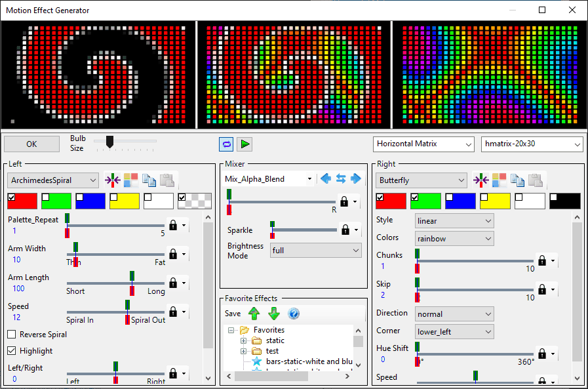Uncheck the Right green color checkbox
Screen dimensions: 588x389
pyautogui.click(x=415, y=197)
